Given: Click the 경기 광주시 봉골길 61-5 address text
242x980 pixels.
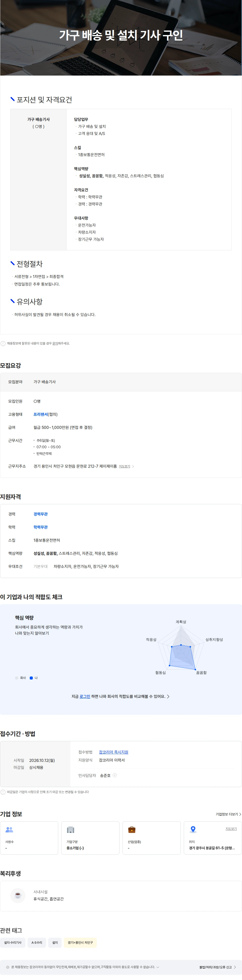Looking at the screenshot, I should tap(212, 848).
